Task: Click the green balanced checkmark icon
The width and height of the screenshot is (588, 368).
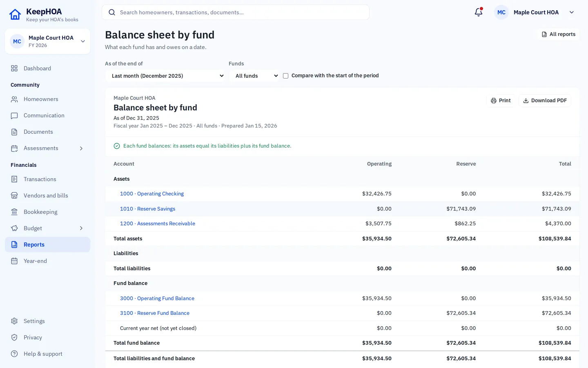Action: click(x=117, y=146)
